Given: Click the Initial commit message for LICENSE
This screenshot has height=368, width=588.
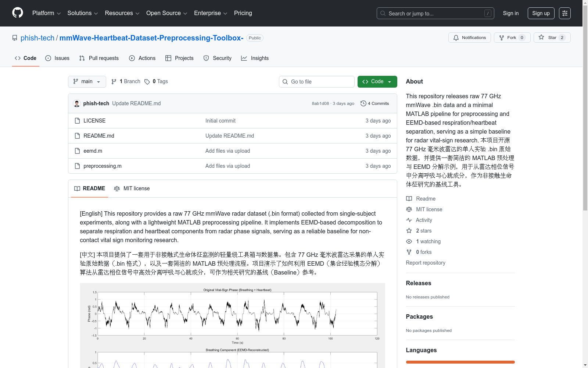Looking at the screenshot, I should pos(220,121).
